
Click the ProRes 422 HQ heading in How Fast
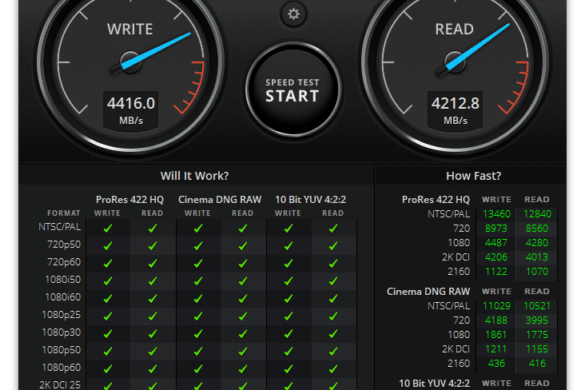(x=436, y=200)
